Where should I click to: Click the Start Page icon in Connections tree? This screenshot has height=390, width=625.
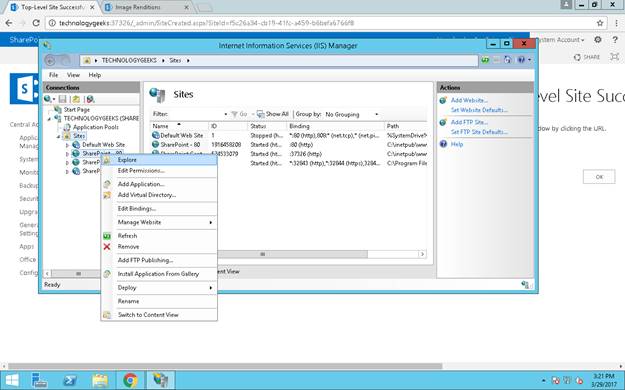58,109
